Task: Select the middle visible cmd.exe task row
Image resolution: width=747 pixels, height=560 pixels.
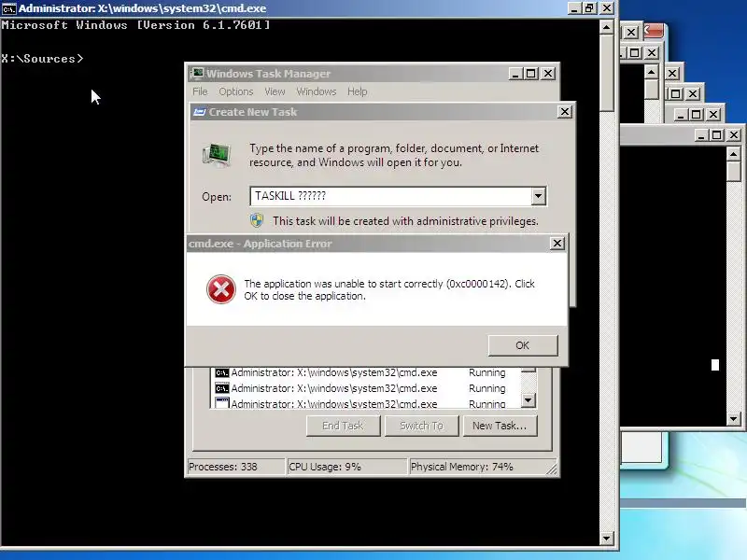Action: 366,388
